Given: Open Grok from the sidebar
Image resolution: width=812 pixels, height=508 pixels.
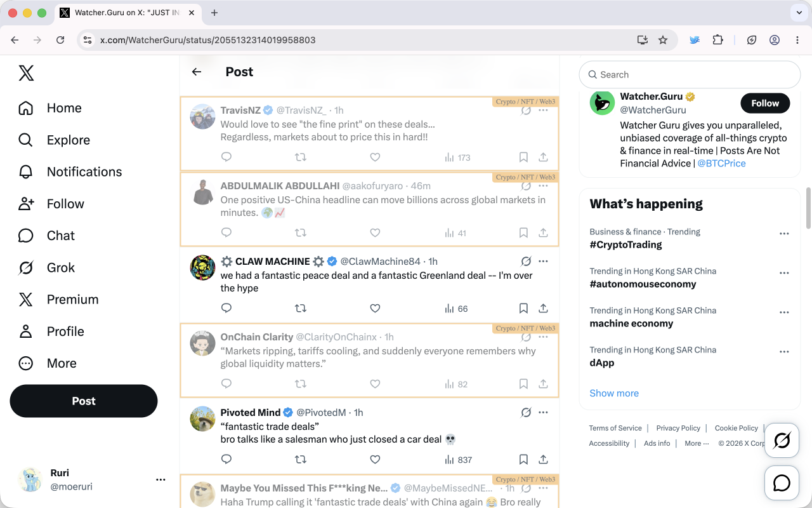Looking at the screenshot, I should click(x=46, y=267).
